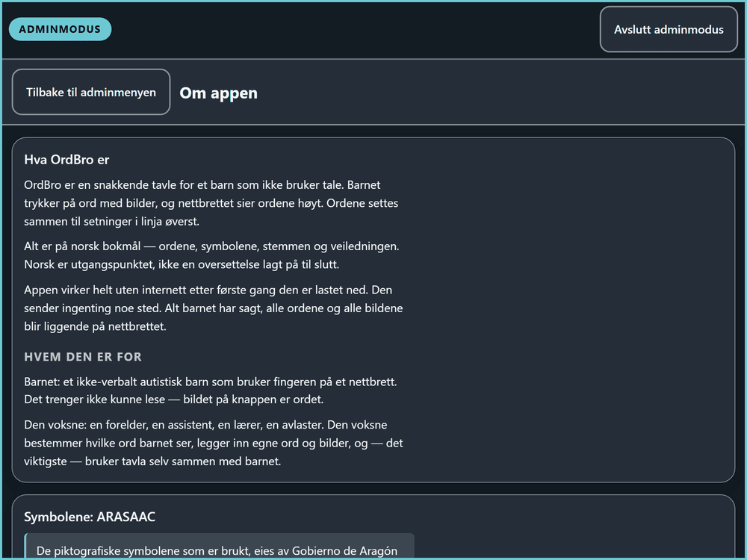Click paragraph starting Den voksne: en forelder
This screenshot has height=560, width=747.
(x=214, y=443)
